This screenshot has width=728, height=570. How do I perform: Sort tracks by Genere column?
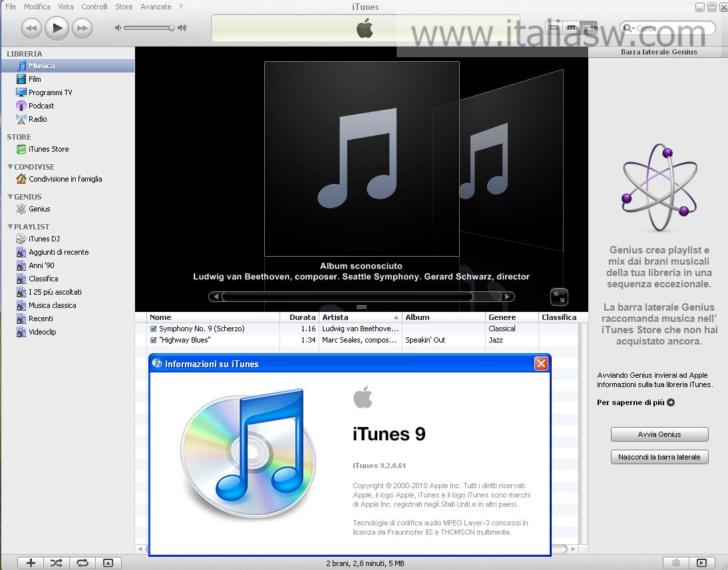[512, 317]
